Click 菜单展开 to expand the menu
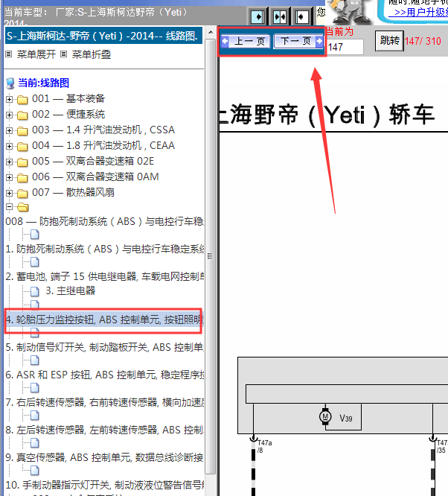Viewport: 448px width, 496px height. 36,54
